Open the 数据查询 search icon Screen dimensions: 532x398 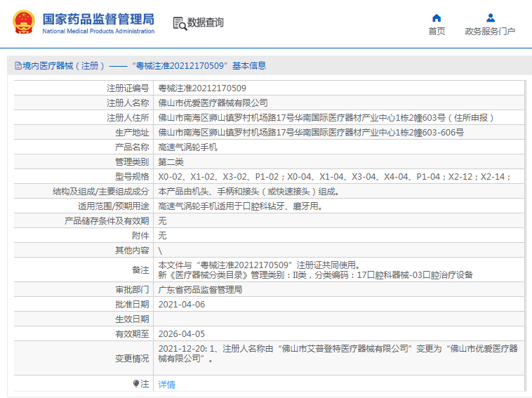(180, 23)
